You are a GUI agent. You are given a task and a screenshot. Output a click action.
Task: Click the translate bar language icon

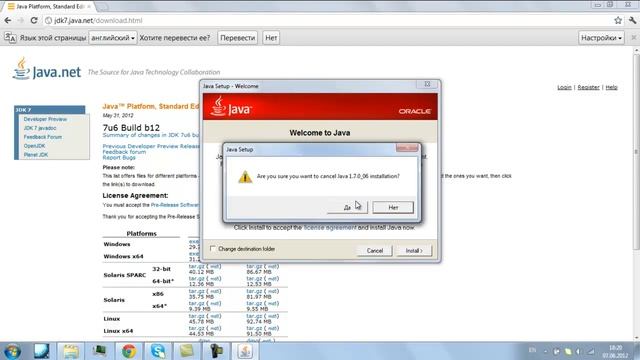(10, 38)
